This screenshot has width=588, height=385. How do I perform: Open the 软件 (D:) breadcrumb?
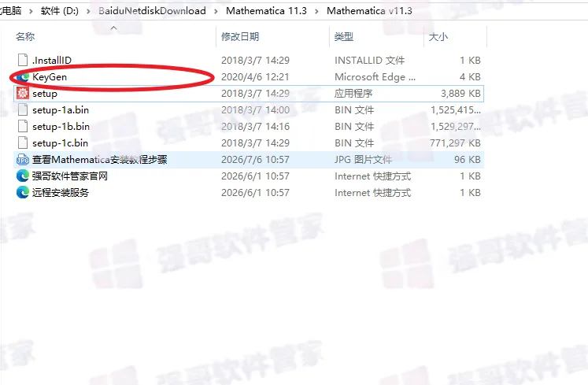point(60,11)
